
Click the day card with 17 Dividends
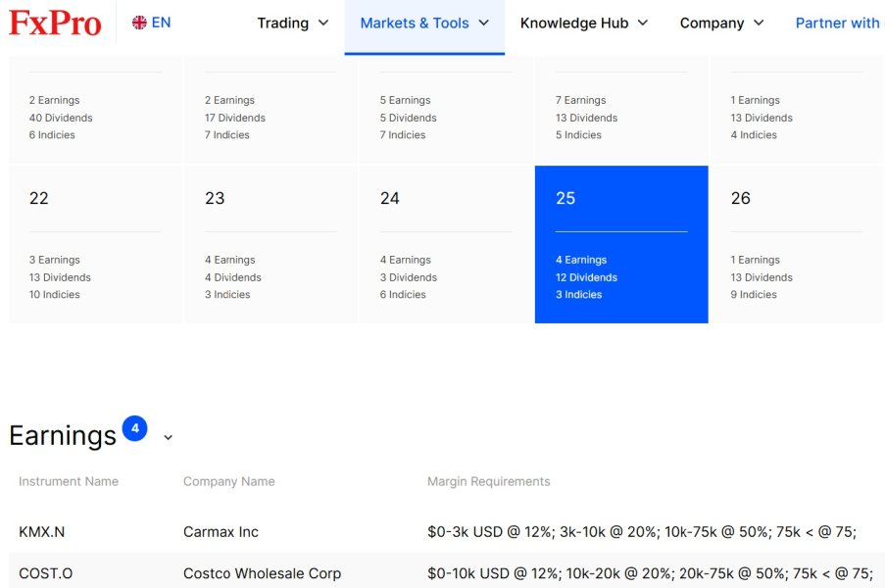click(x=270, y=109)
